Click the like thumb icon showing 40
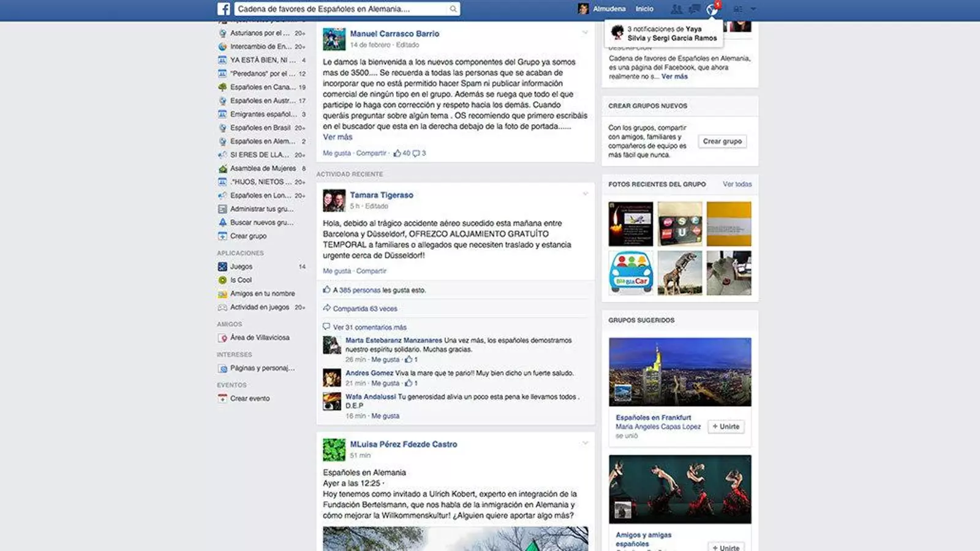The height and width of the screenshot is (551, 980). 398,153
